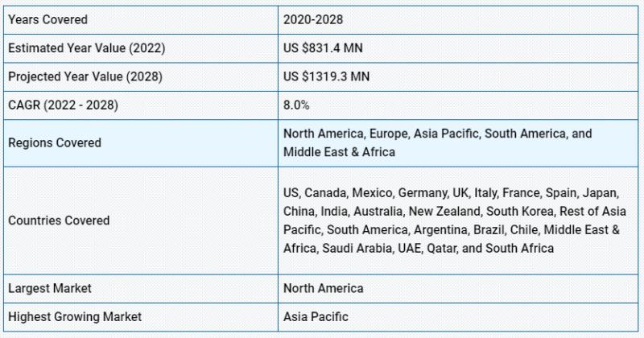Click the line mentioning Argentina, Brazil, Chile
Screen dimensions: 644x338
click(x=452, y=229)
